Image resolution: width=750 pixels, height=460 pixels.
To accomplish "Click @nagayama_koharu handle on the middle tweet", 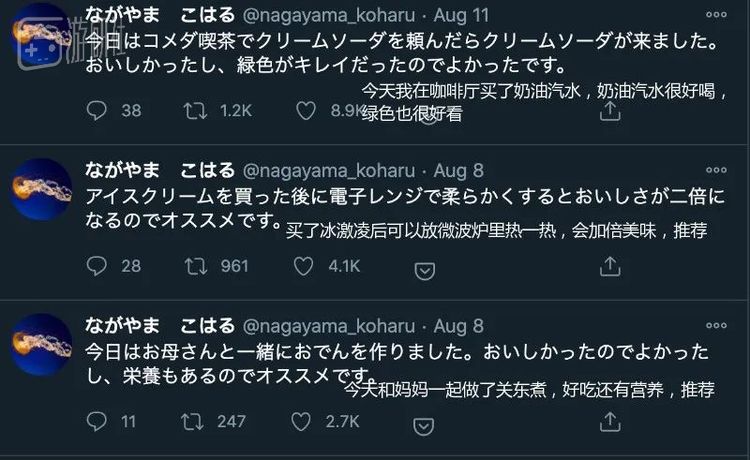I will point(338,172).
